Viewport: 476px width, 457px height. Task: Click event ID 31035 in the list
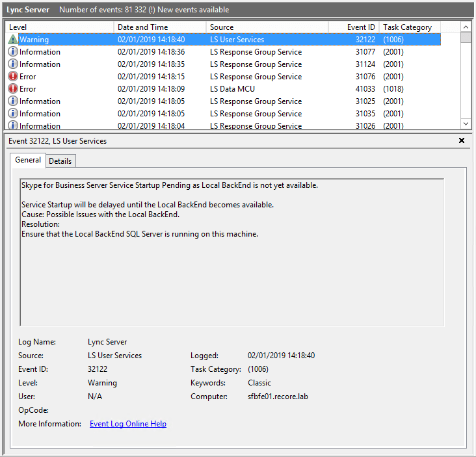click(365, 114)
